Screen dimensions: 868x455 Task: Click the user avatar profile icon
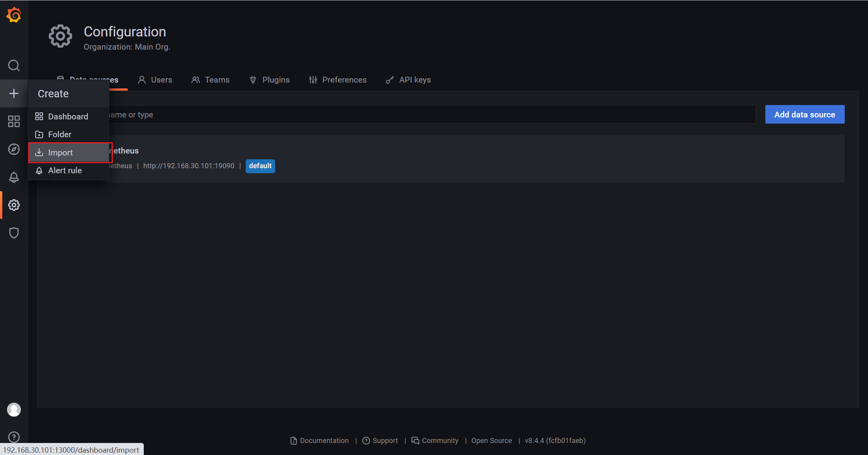14,410
